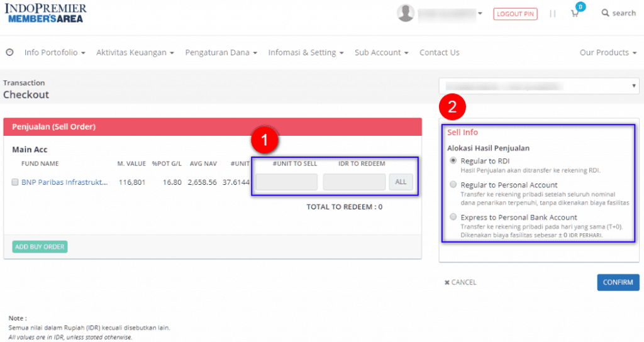This screenshot has height=342, width=644.
Task: Expand the Info Portofolio menu
Action: (x=55, y=53)
